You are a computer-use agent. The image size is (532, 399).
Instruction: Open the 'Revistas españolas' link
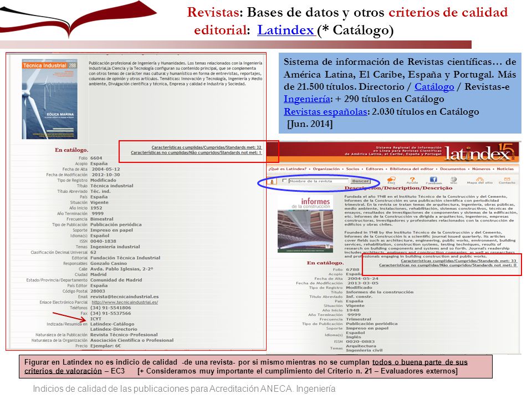coord(325,111)
